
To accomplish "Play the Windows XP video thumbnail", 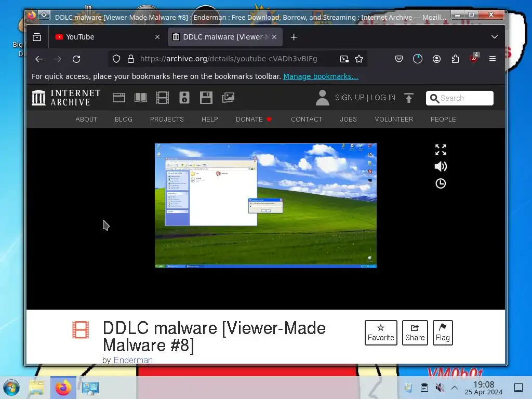I will click(x=265, y=206).
